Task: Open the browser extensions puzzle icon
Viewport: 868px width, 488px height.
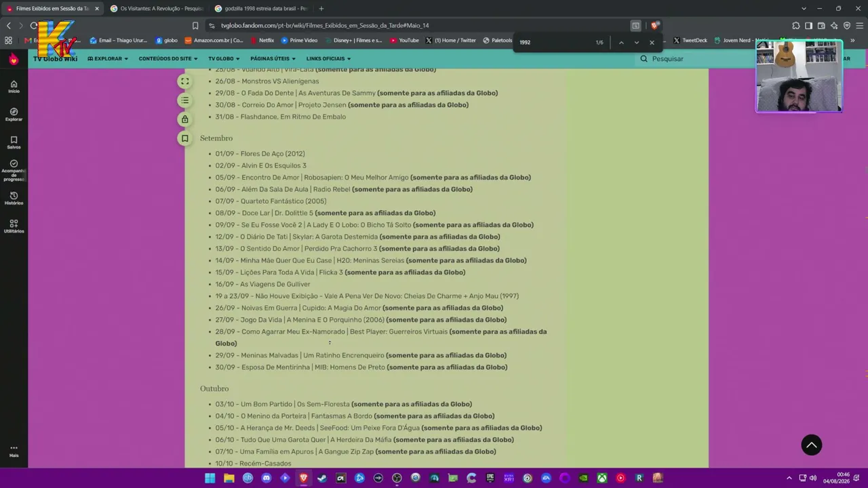Action: point(795,26)
